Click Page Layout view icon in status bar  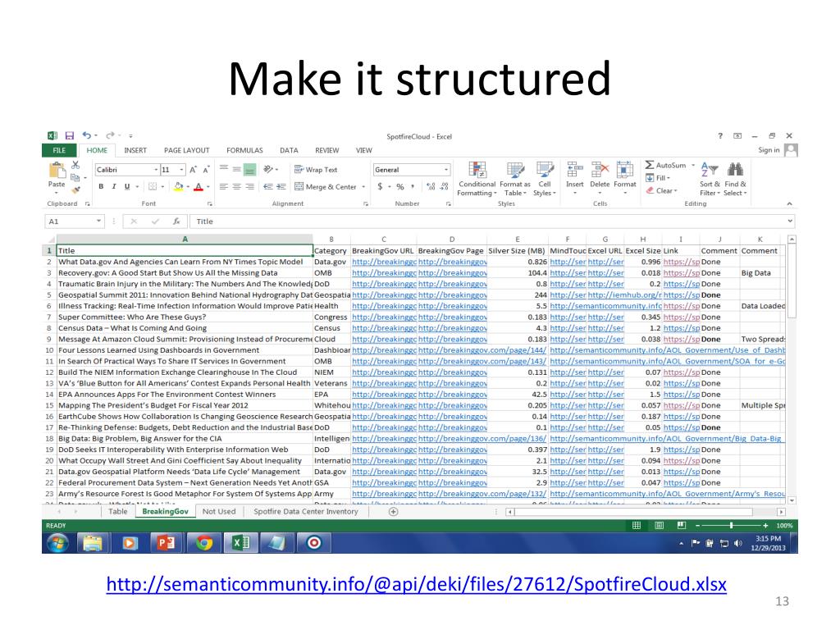(x=659, y=526)
